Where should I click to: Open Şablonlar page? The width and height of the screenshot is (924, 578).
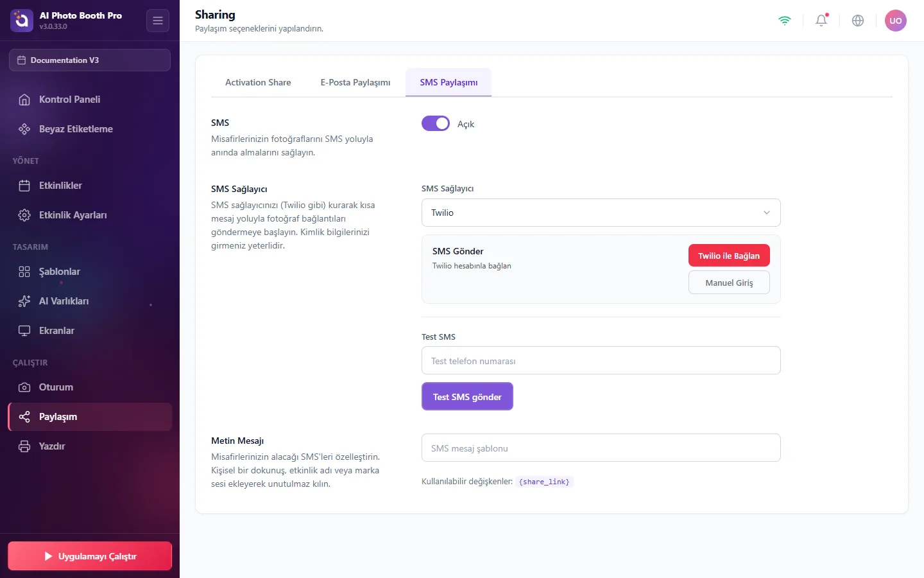(90, 272)
